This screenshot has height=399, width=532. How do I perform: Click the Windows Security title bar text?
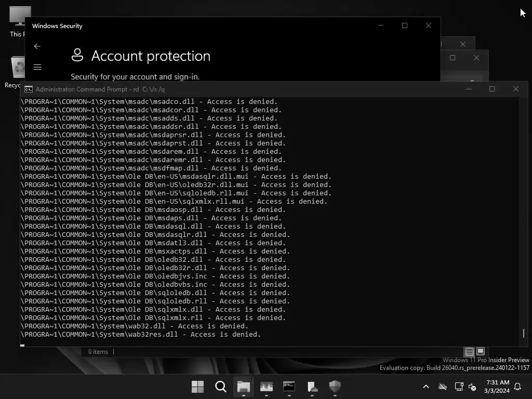57,26
